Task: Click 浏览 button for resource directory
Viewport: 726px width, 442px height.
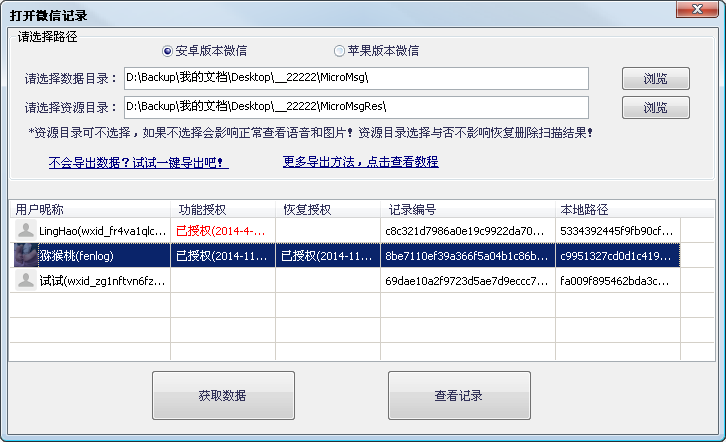Action: (x=655, y=107)
